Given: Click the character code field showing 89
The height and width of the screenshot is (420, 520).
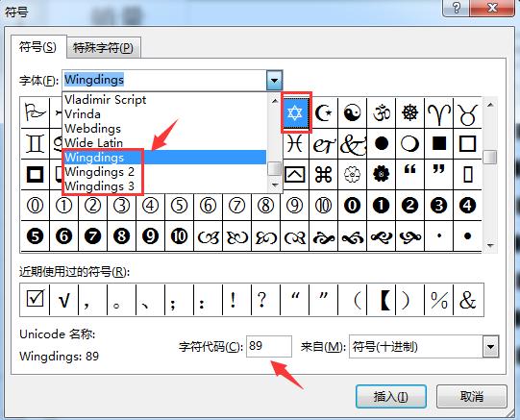Looking at the screenshot, I should point(269,346).
